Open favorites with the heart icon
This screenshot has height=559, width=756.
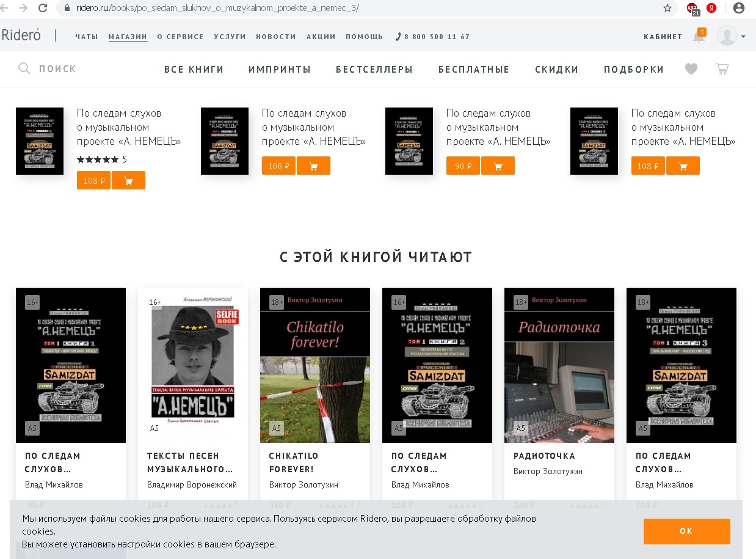click(x=691, y=69)
